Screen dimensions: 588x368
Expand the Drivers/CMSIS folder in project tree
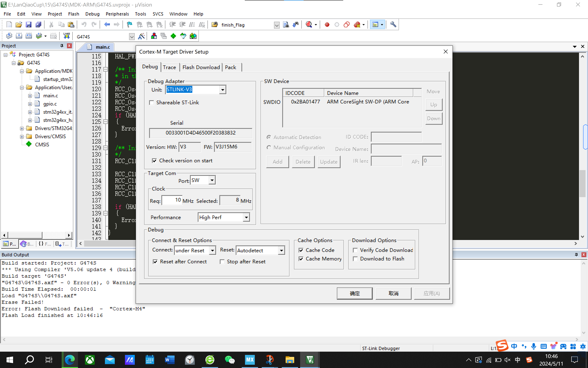(22, 137)
